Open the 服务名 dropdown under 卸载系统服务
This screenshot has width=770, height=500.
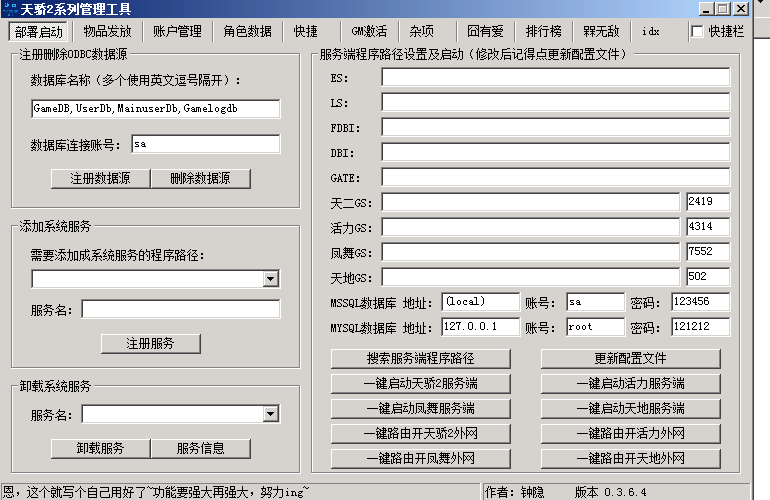point(271,414)
